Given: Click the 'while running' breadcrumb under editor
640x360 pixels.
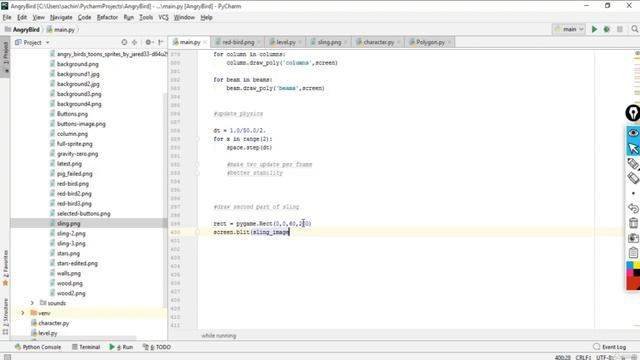Looking at the screenshot, I should click(x=219, y=336).
